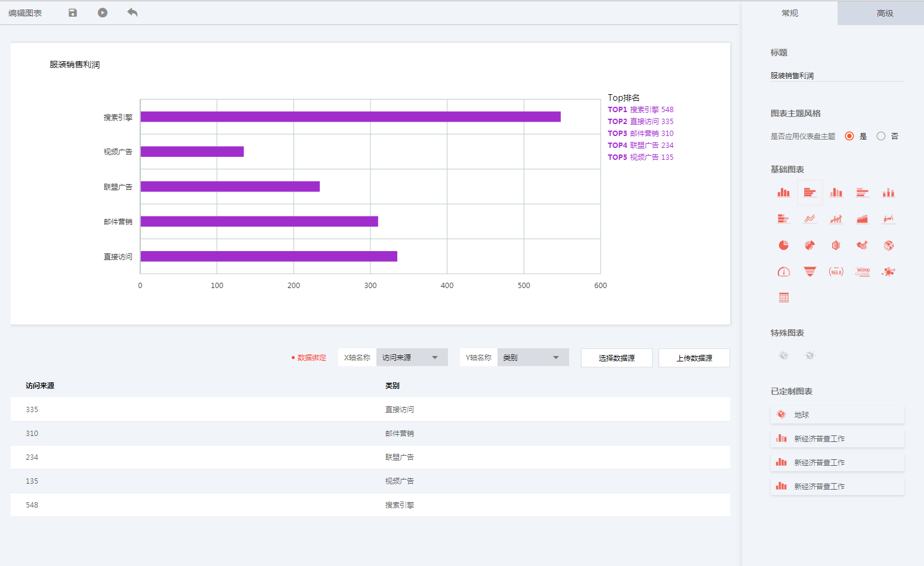Switch to the 高级 tab
Image resolution: width=924 pixels, height=566 pixels.
click(885, 13)
